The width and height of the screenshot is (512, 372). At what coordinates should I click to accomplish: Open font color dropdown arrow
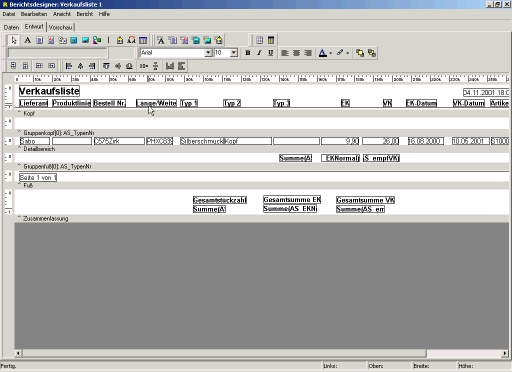330,53
